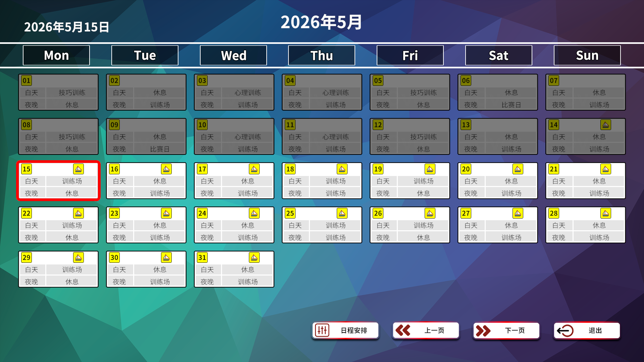Toggle the 白天 休息 slot on May 16
This screenshot has height=362, width=644.
pos(146,181)
